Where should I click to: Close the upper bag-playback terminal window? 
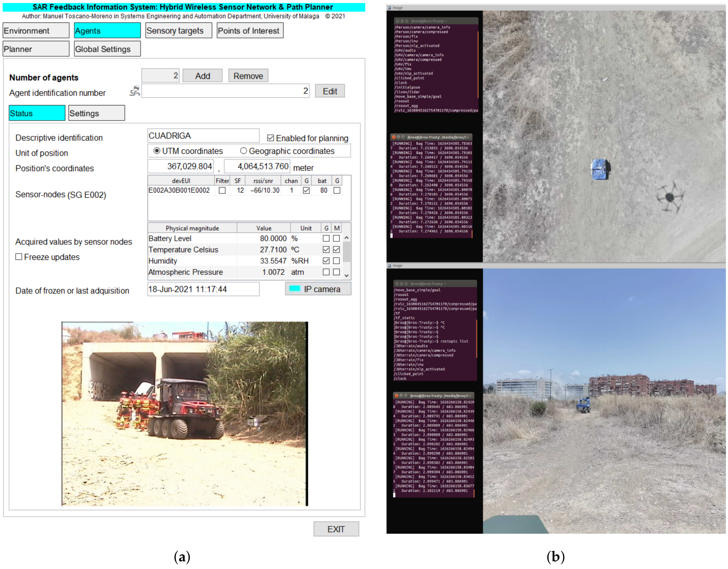click(x=394, y=137)
